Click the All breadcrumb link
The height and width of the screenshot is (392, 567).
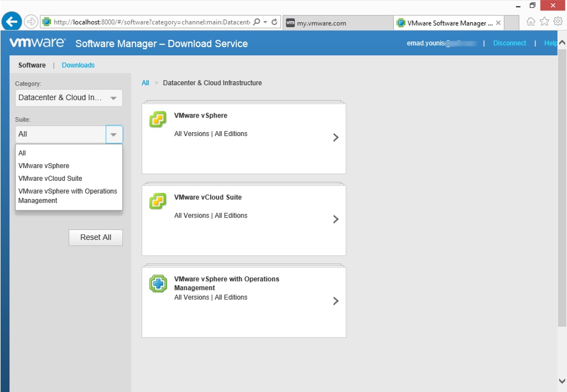click(145, 83)
